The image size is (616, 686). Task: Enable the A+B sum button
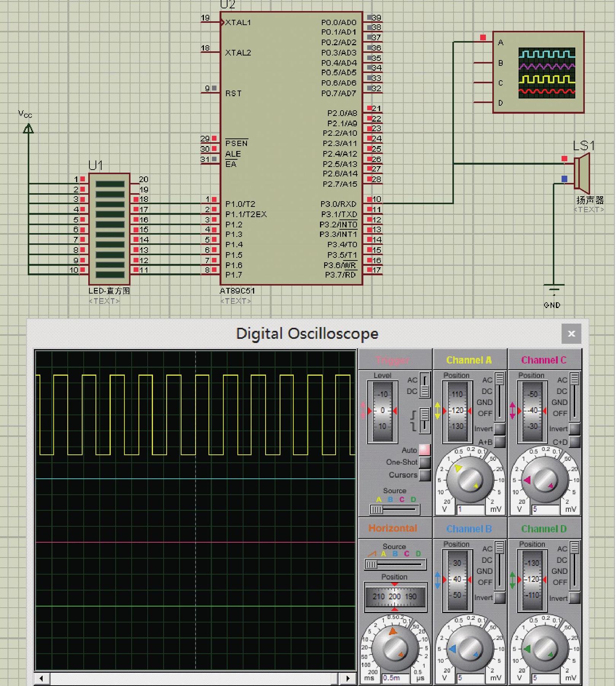click(x=499, y=441)
